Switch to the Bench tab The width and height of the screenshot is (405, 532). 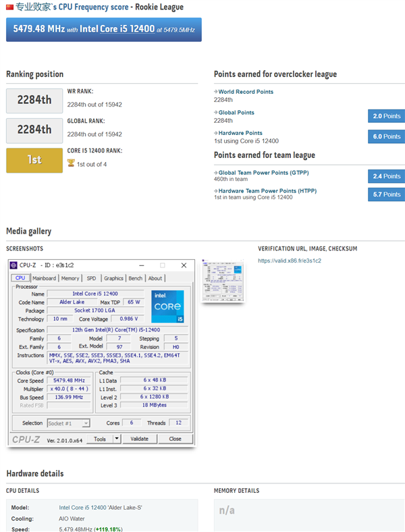click(x=136, y=278)
